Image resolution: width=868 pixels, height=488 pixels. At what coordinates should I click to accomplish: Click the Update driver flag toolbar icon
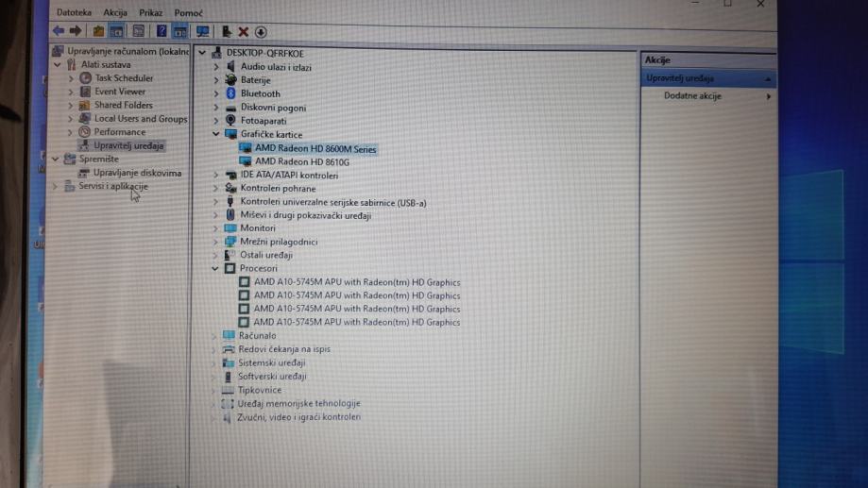[226, 31]
